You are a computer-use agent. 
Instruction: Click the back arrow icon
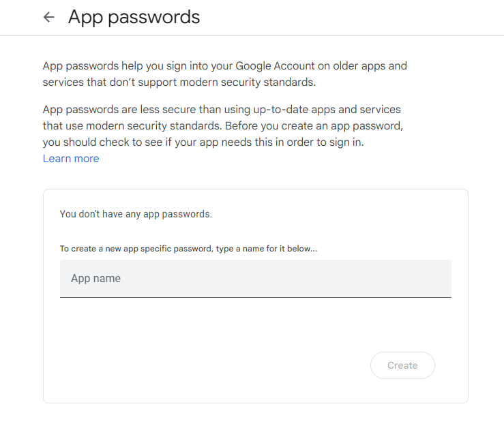(48, 17)
